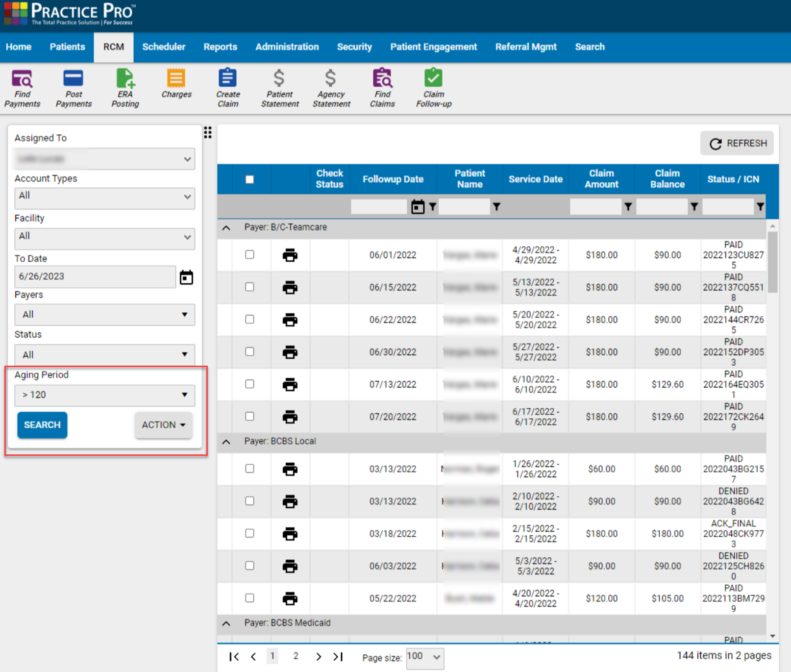Check the claim row dated 06/01/2022
Image resolution: width=791 pixels, height=672 pixels.
(x=249, y=255)
